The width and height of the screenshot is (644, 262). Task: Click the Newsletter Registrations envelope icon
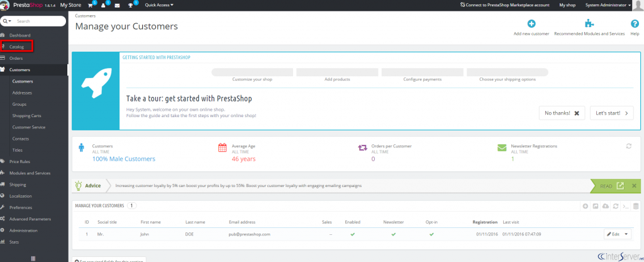[502, 147]
